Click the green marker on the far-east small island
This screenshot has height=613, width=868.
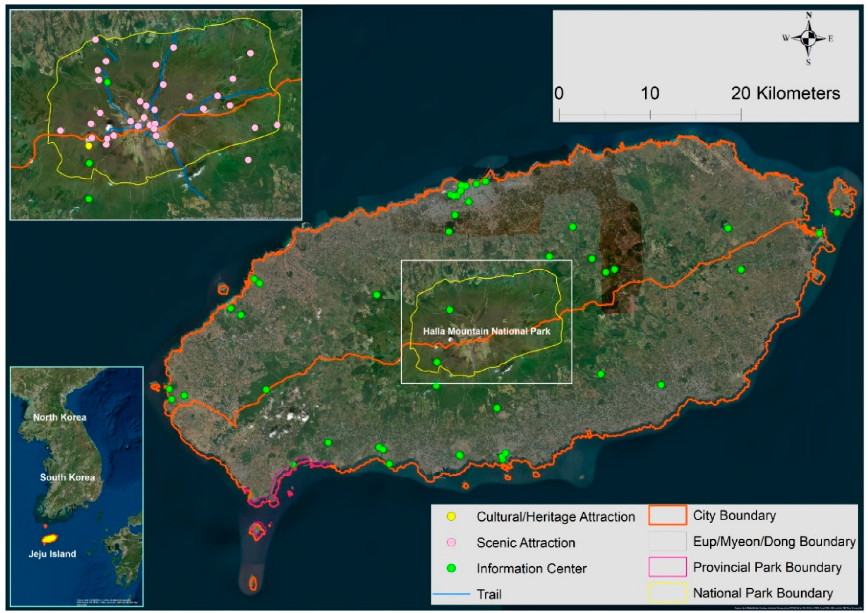pos(837,212)
